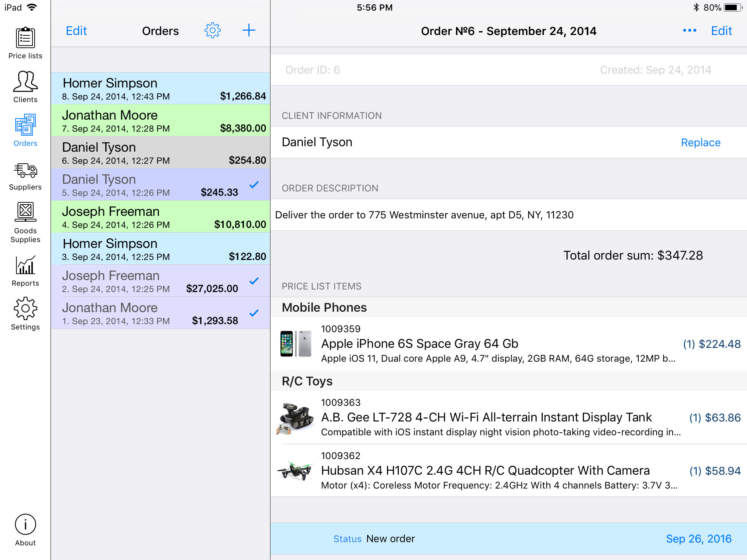Select the Orders sidebar icon

[x=25, y=131]
